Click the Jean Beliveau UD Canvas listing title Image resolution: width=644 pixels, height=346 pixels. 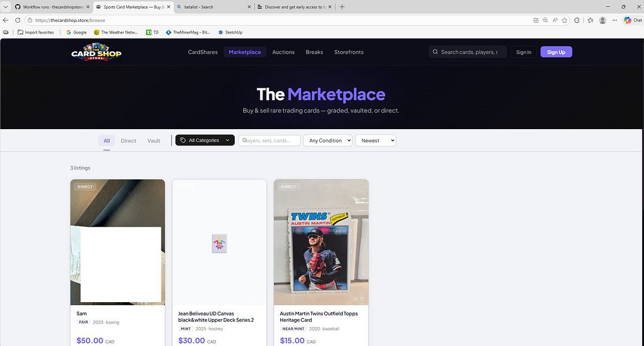click(216, 317)
